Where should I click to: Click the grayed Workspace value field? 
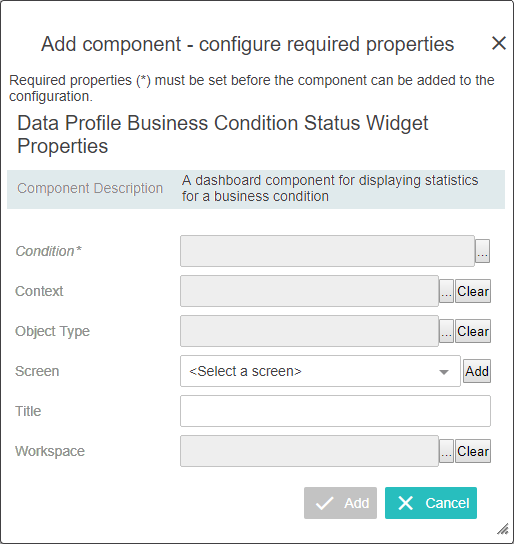309,451
